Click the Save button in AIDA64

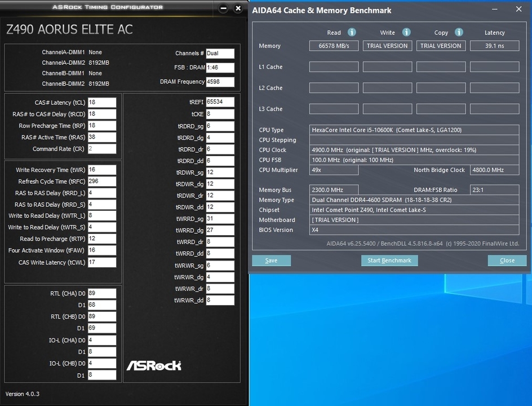tap(271, 261)
